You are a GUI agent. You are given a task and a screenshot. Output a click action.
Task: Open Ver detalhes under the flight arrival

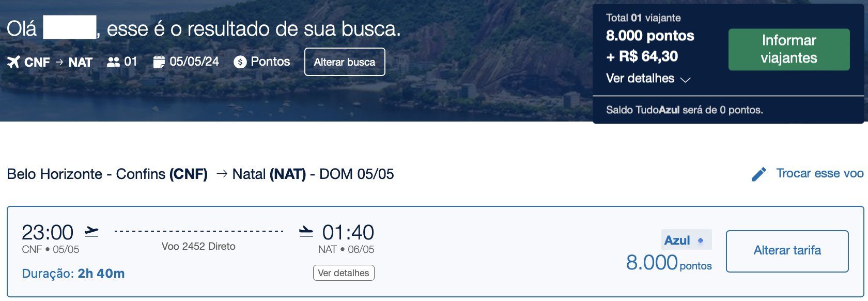click(x=344, y=273)
